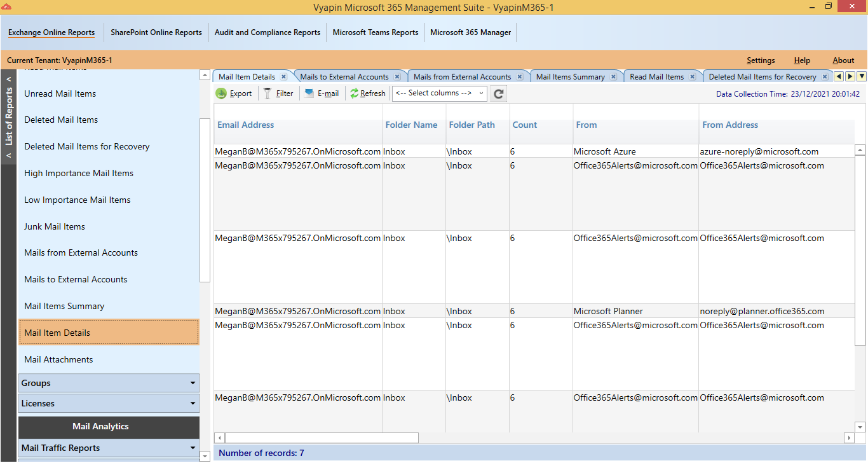Click the E-mail envelope icon
868x463 pixels.
(x=309, y=93)
